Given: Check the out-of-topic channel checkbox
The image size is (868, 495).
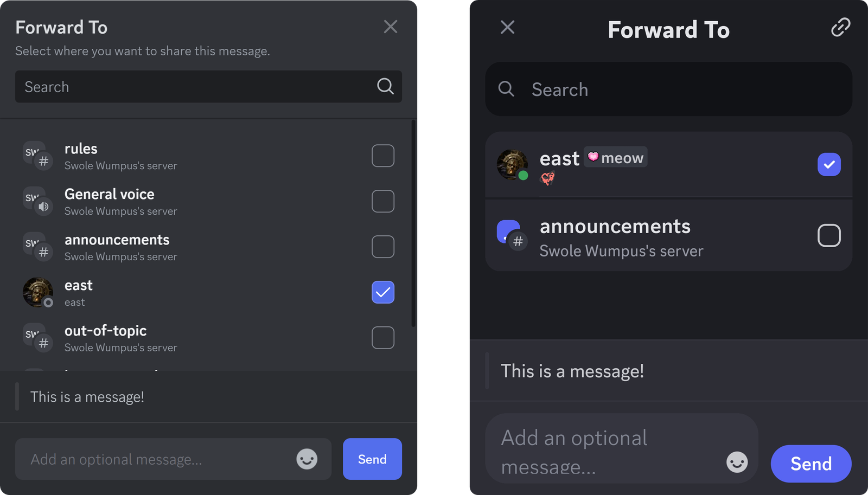Looking at the screenshot, I should 383,338.
